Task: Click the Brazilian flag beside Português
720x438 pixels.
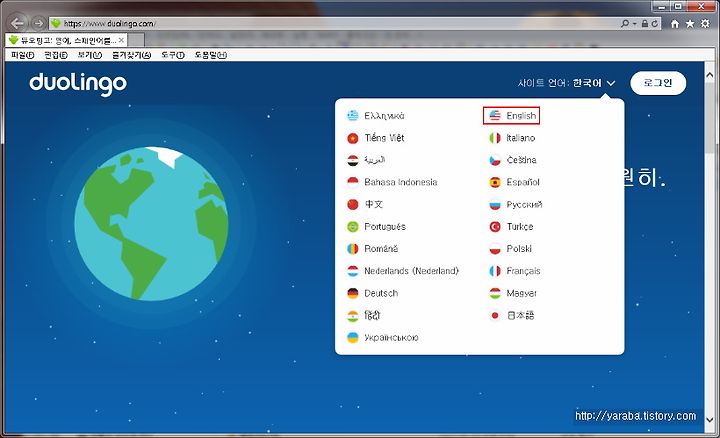Action: coord(353,227)
